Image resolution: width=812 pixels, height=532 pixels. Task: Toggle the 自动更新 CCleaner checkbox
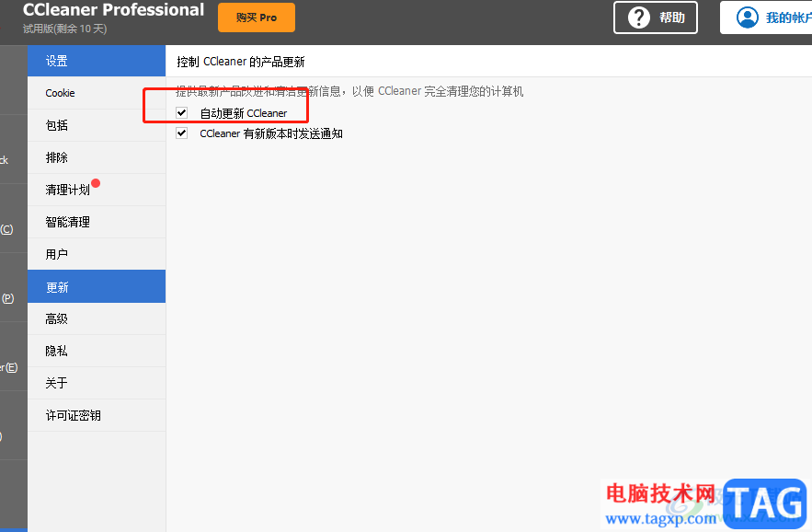tap(182, 112)
